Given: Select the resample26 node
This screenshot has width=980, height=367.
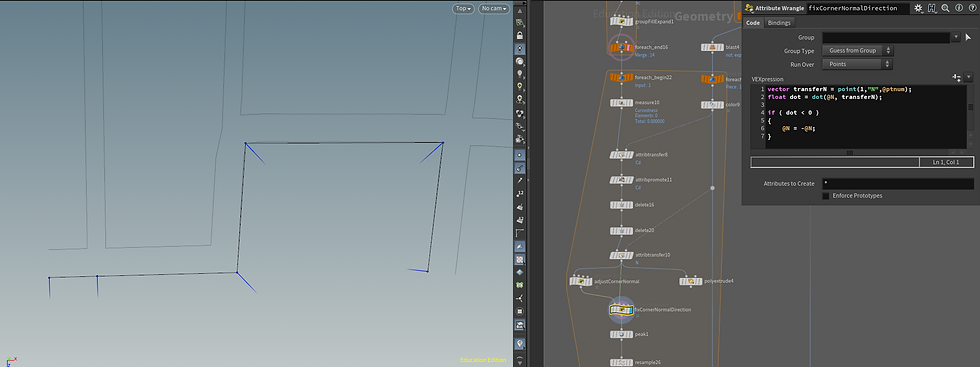Looking at the screenshot, I should 621,362.
